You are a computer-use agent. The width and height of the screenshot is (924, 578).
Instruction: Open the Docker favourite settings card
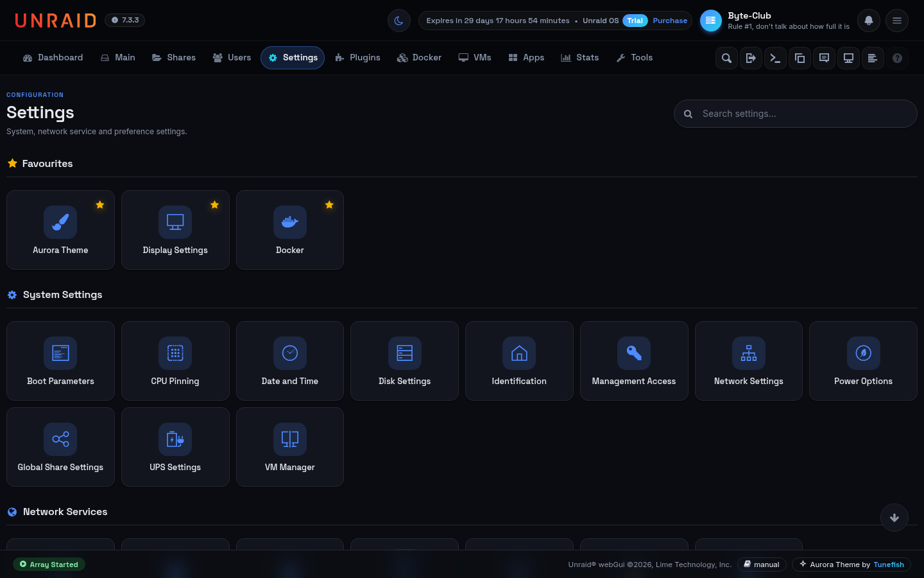pos(290,230)
